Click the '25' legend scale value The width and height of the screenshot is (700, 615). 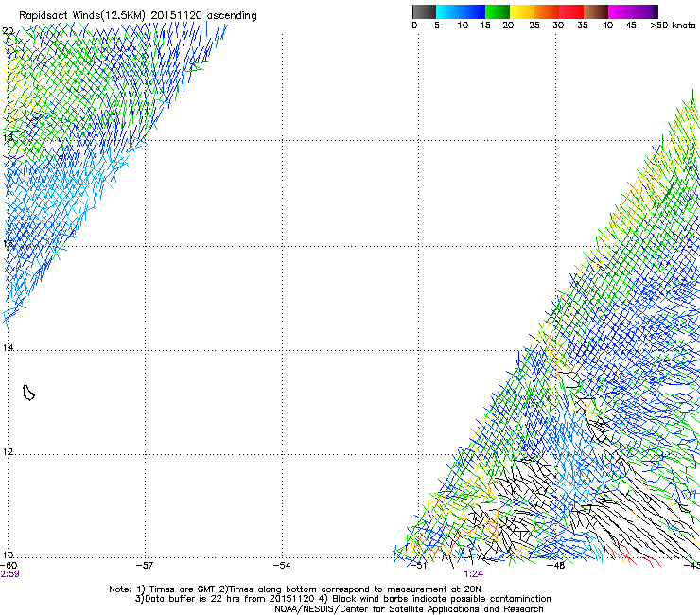click(x=534, y=26)
